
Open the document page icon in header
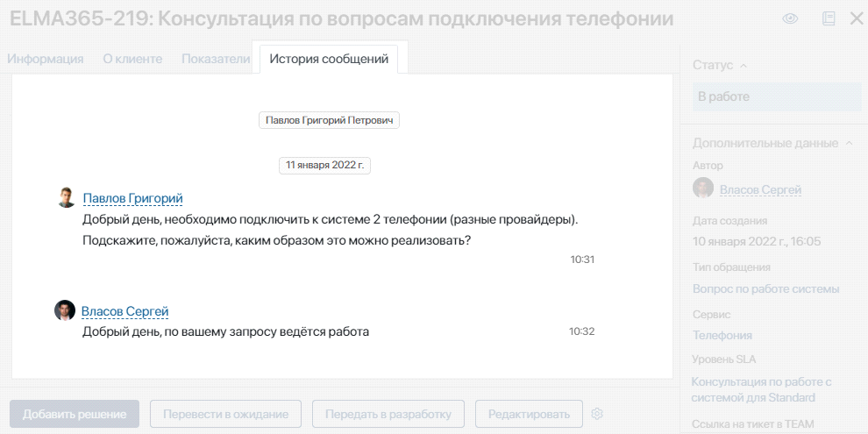click(x=829, y=18)
